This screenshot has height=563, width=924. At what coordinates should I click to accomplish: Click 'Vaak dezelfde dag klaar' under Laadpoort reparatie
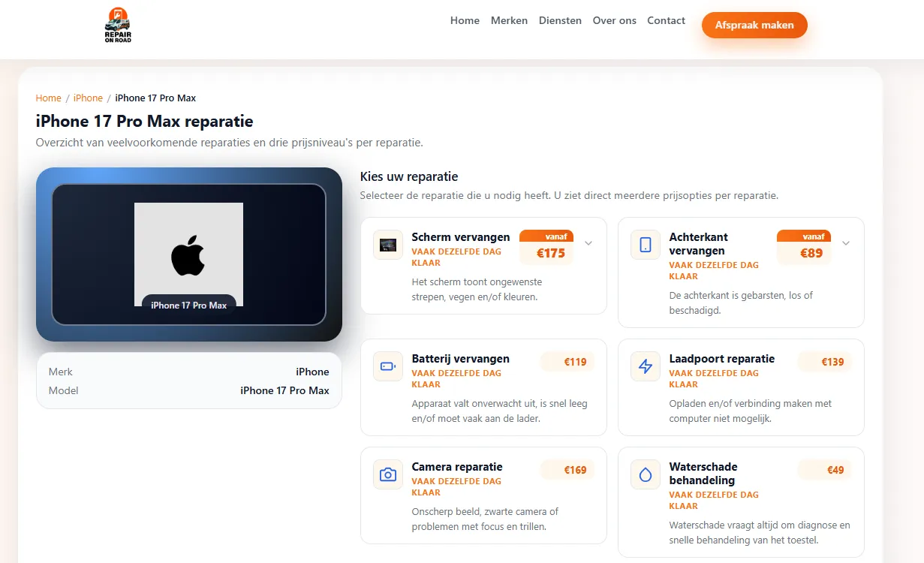coord(714,378)
